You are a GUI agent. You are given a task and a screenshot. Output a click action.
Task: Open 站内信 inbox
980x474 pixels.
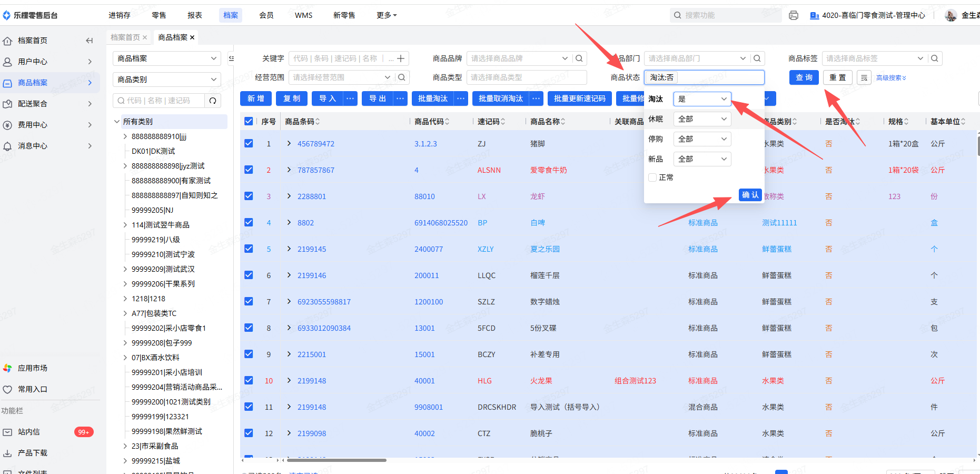coord(29,432)
